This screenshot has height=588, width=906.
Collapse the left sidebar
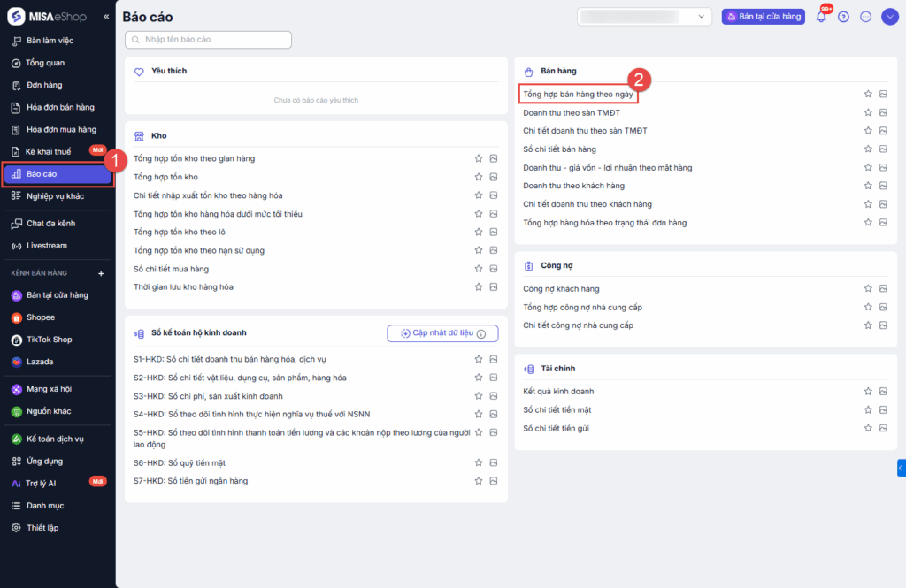click(106, 17)
